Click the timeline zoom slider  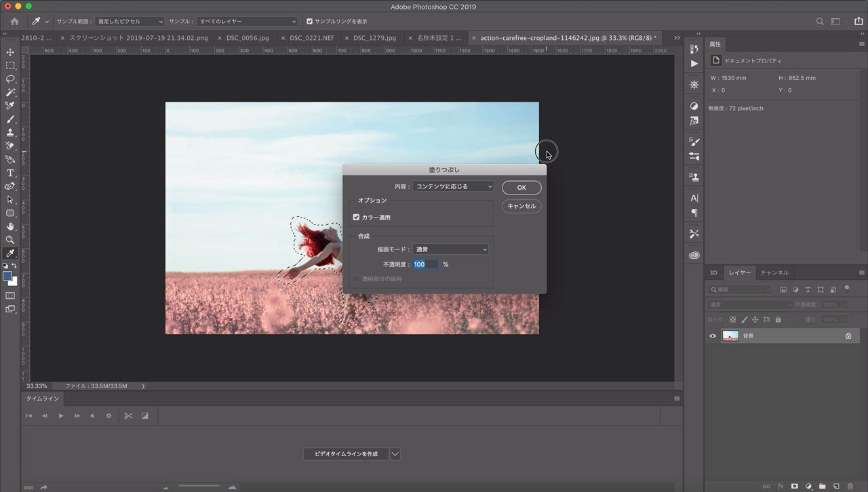pos(199,487)
